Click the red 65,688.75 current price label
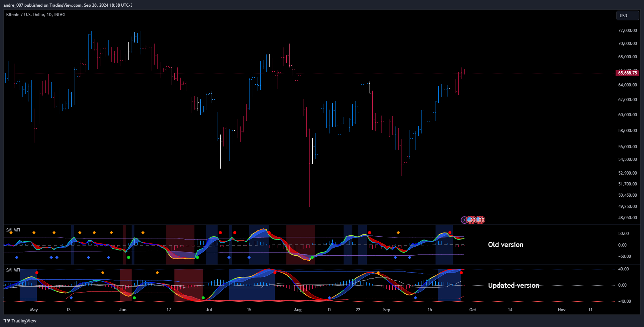Image resolution: width=644 pixels, height=327 pixels. (628, 73)
